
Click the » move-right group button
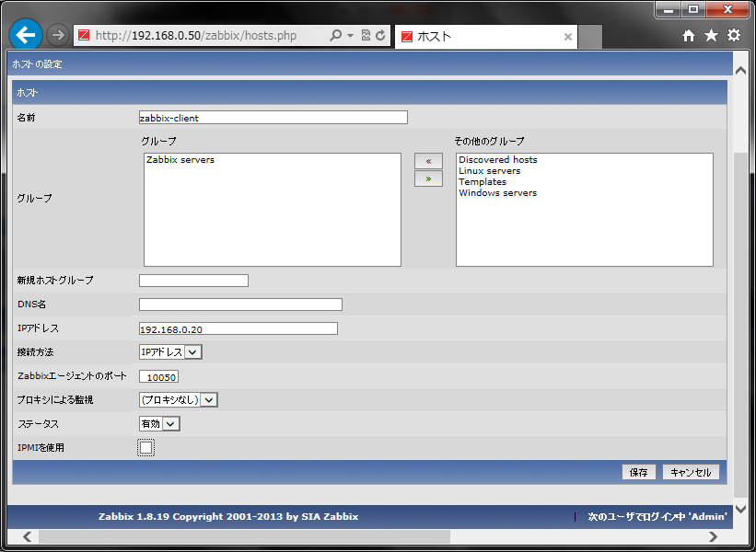(x=428, y=178)
